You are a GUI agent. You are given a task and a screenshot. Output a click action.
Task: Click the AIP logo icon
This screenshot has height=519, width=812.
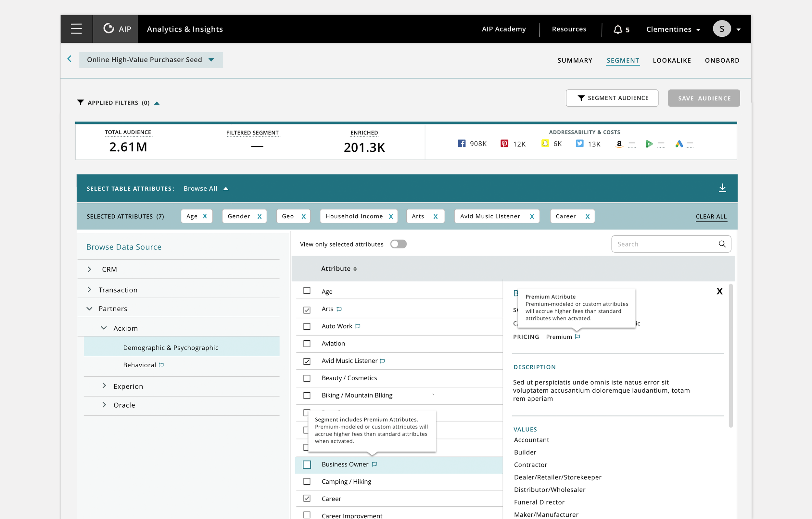[108, 28]
